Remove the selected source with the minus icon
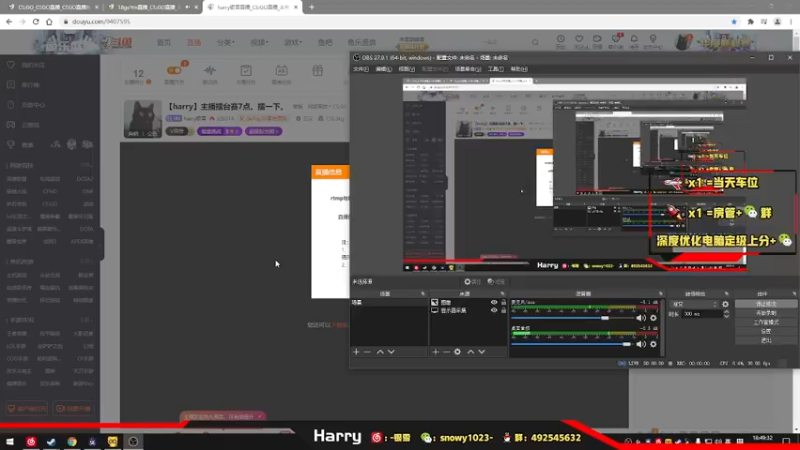The width and height of the screenshot is (800, 450). [x=446, y=352]
